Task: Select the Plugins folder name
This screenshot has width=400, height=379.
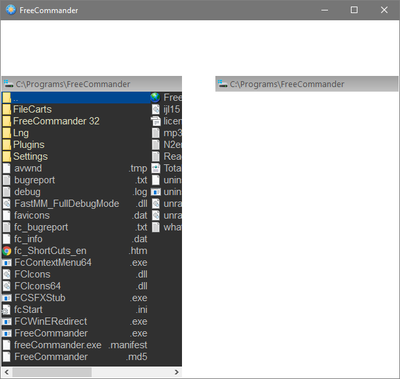Action: (29, 145)
